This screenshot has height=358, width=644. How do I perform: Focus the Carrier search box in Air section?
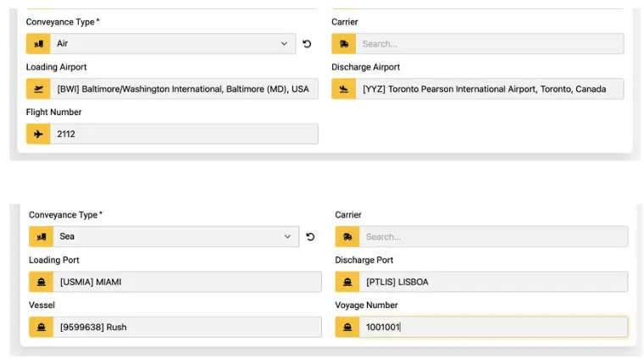tap(490, 43)
